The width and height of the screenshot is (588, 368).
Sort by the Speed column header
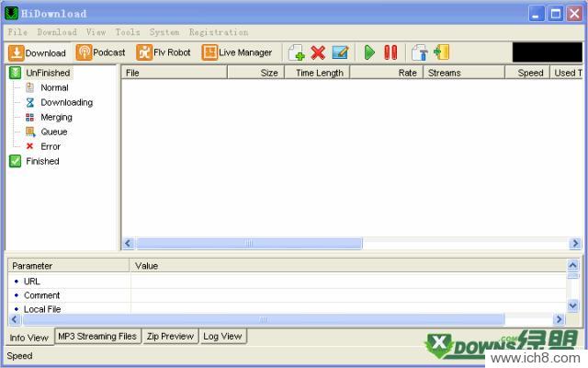point(527,73)
